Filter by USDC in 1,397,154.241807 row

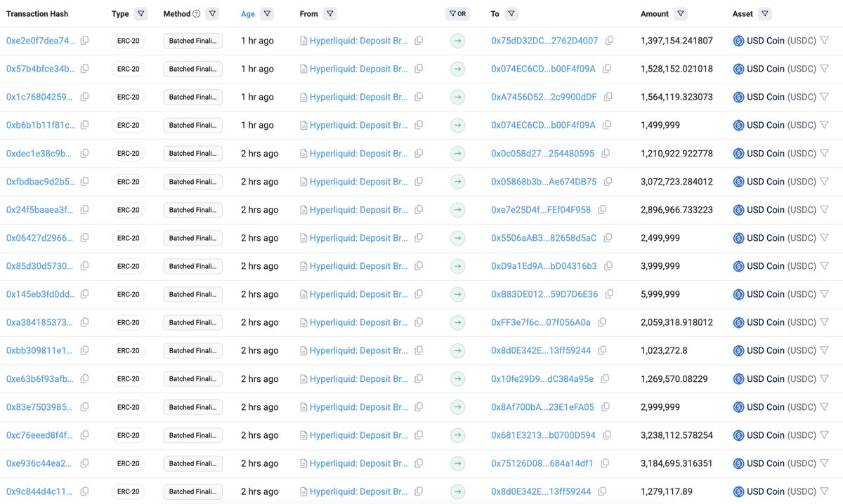[825, 41]
